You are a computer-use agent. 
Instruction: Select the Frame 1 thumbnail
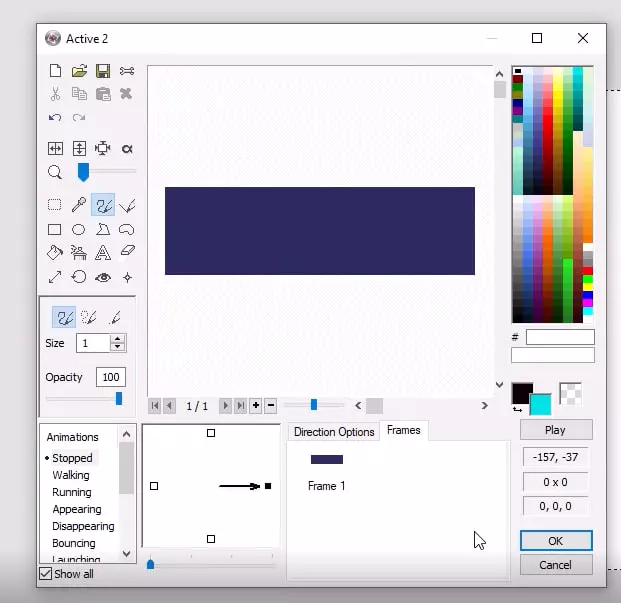coord(327,459)
